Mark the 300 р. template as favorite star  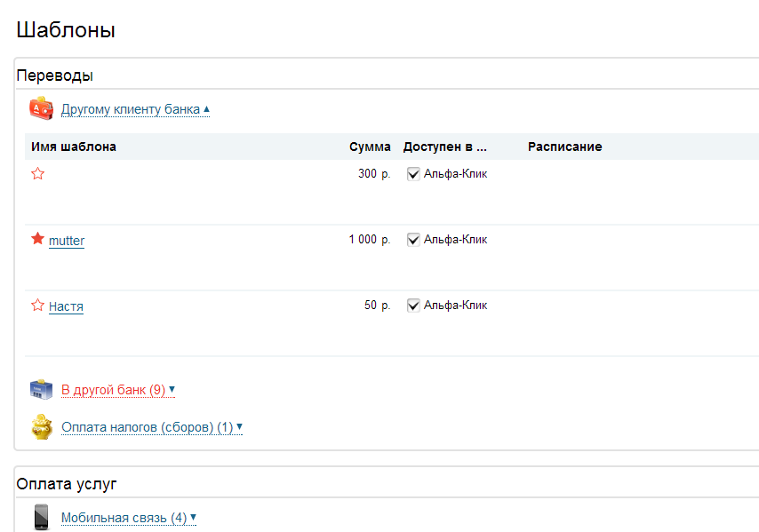pyautogui.click(x=37, y=173)
